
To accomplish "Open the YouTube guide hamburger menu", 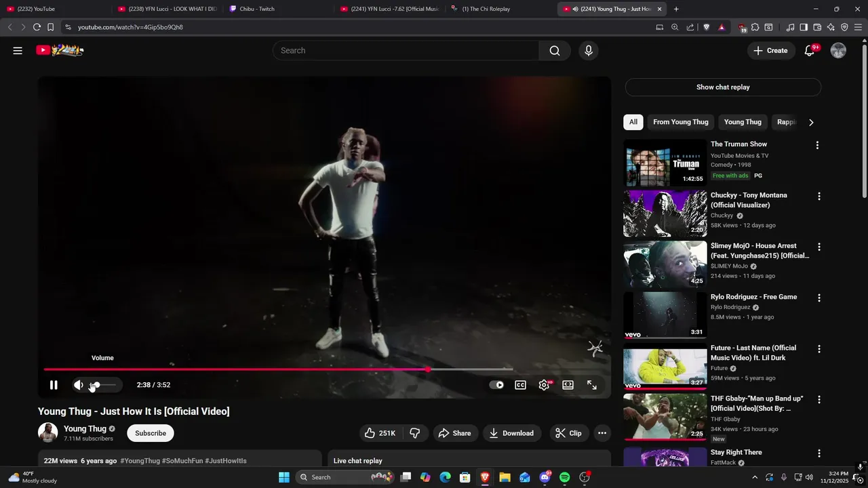I will click(x=18, y=51).
